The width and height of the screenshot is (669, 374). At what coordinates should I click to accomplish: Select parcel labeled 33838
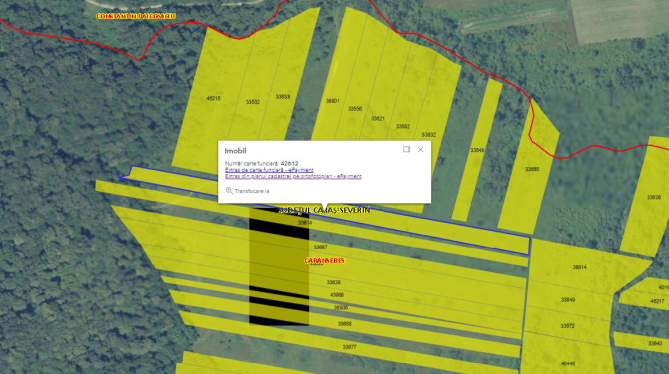(282, 97)
